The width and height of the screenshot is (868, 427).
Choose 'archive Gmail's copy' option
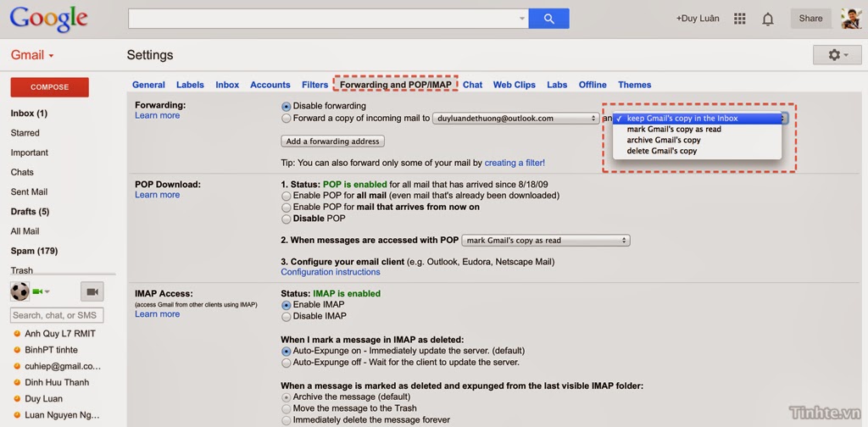[697, 140]
